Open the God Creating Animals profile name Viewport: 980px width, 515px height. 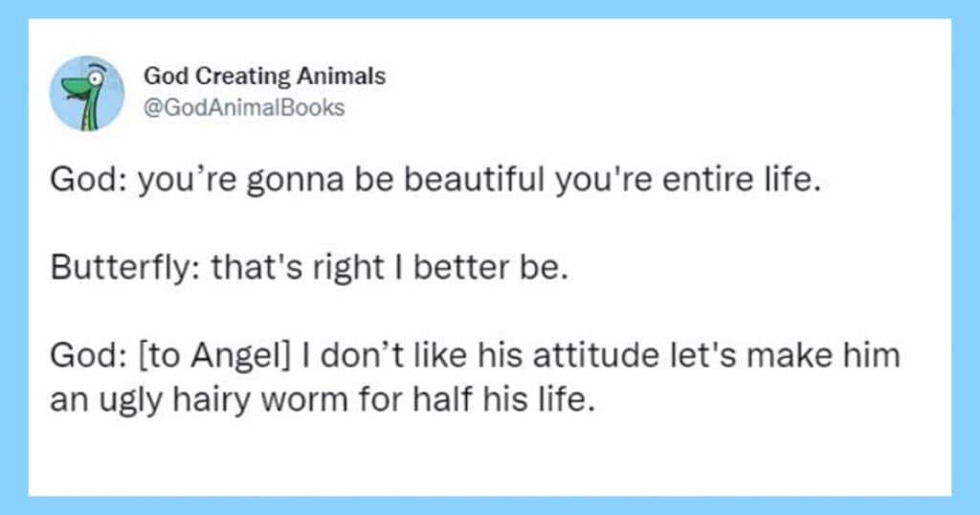(x=264, y=77)
